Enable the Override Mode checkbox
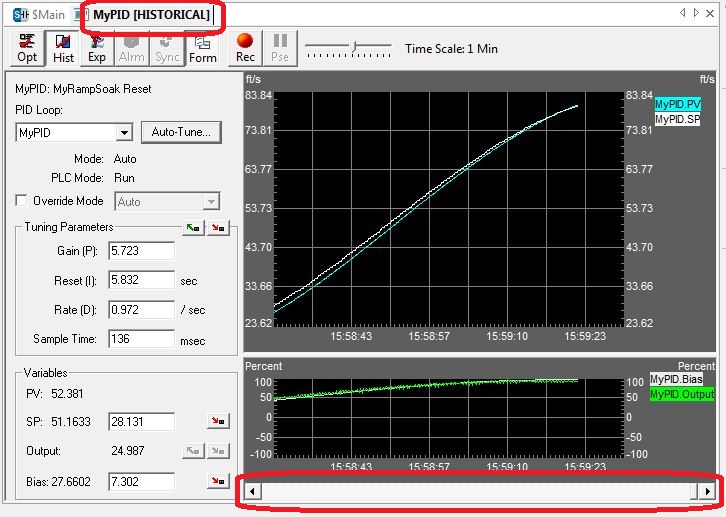Image resolution: width=726 pixels, height=517 pixels. tap(24, 201)
